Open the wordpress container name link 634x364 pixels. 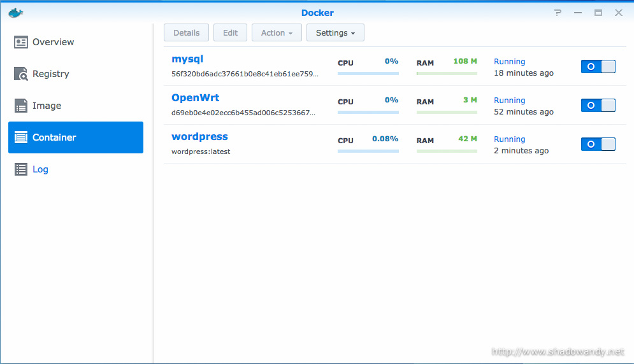tap(199, 137)
